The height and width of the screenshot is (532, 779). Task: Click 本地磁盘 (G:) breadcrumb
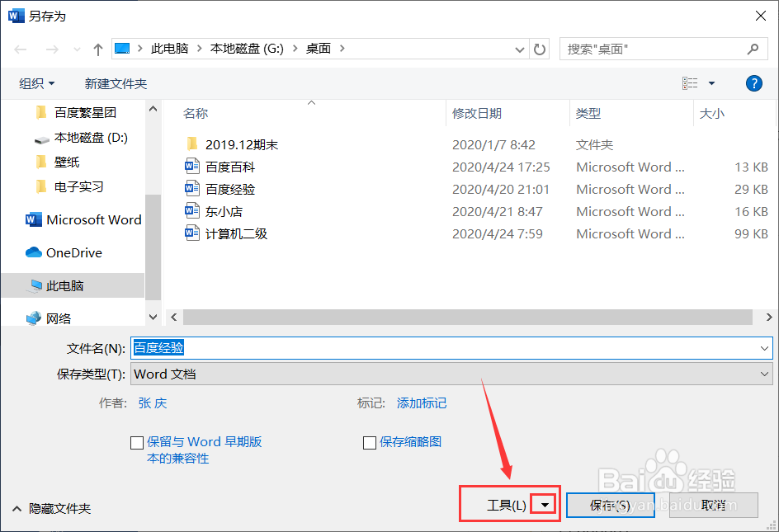(247, 48)
